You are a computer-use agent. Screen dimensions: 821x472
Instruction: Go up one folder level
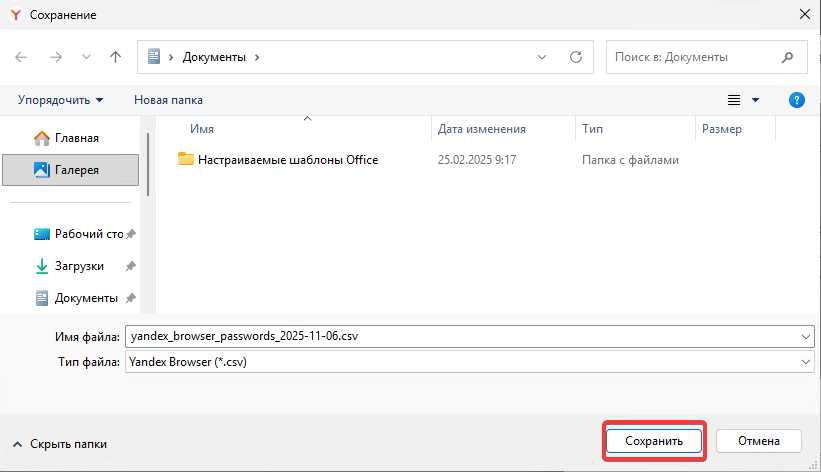[x=115, y=58]
